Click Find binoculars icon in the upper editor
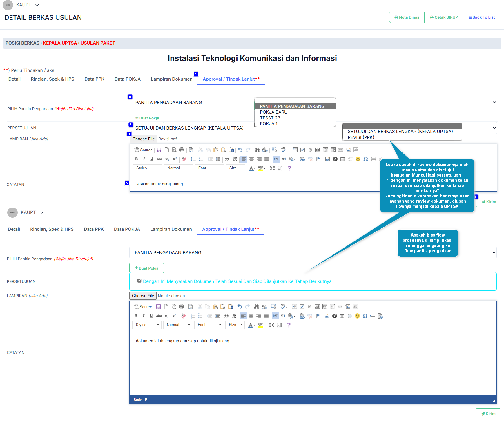 pos(257,150)
